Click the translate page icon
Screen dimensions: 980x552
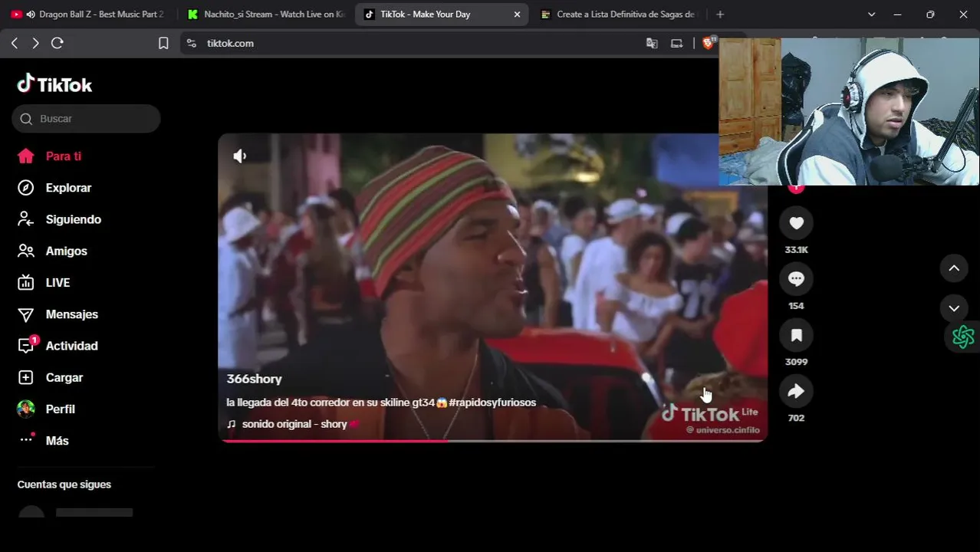pyautogui.click(x=652, y=44)
